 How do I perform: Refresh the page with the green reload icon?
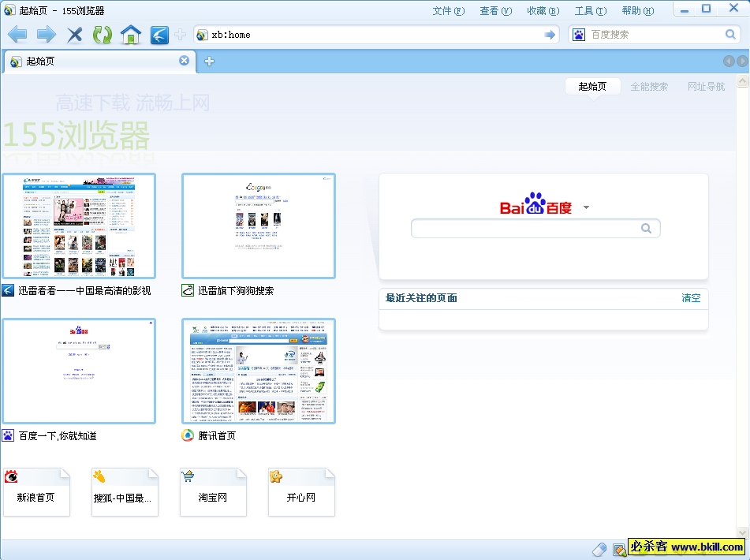click(103, 35)
